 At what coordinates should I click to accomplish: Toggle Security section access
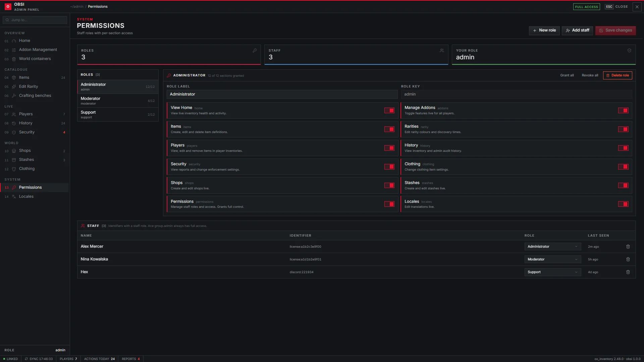point(389,167)
